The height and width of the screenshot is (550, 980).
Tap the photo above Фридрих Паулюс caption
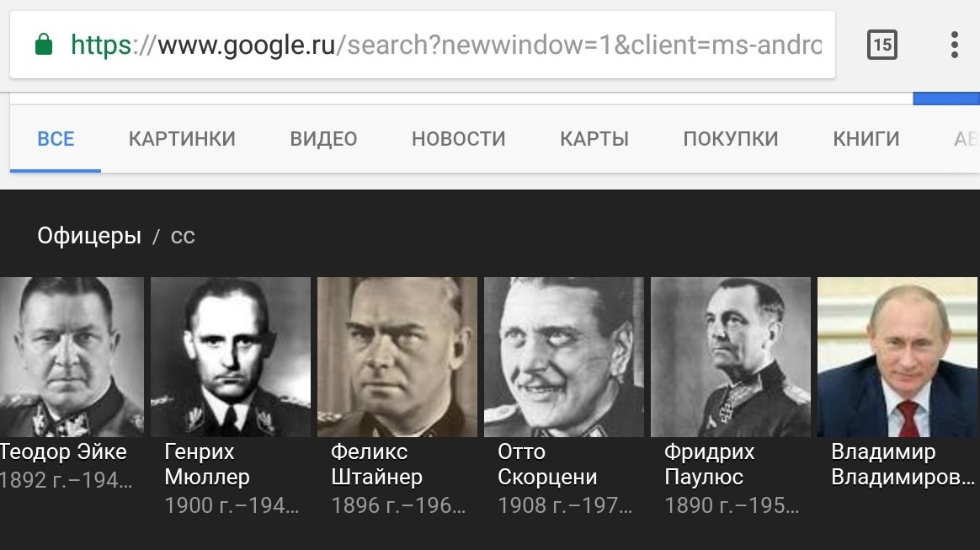731,357
